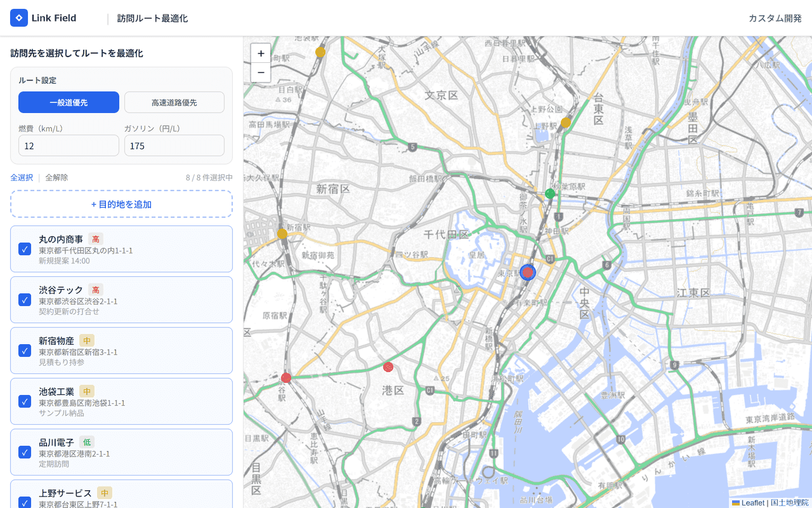Click the Link Field logo icon
This screenshot has height=508, width=812.
[19, 18]
